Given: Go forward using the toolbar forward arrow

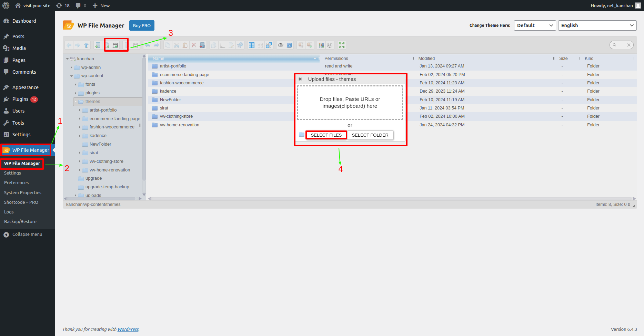Looking at the screenshot, I should click(x=78, y=45).
